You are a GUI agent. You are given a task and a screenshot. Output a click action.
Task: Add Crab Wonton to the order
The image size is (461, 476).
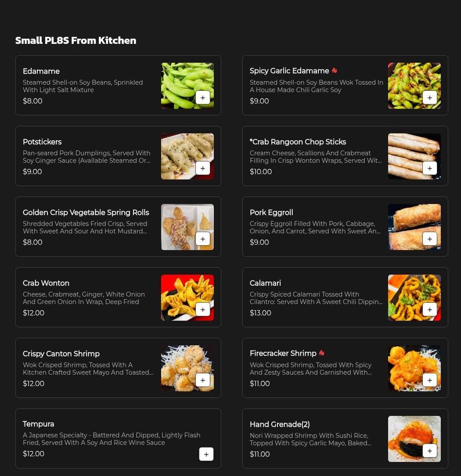tap(203, 310)
